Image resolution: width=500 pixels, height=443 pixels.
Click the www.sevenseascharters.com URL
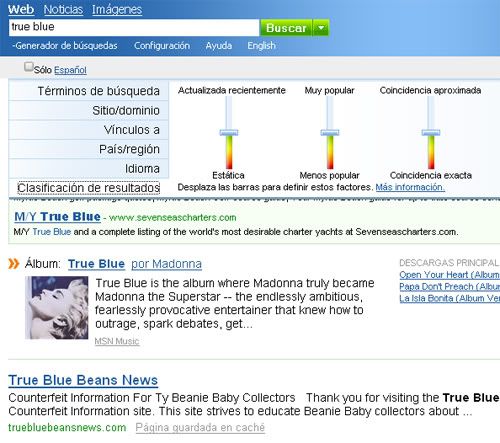173,218
